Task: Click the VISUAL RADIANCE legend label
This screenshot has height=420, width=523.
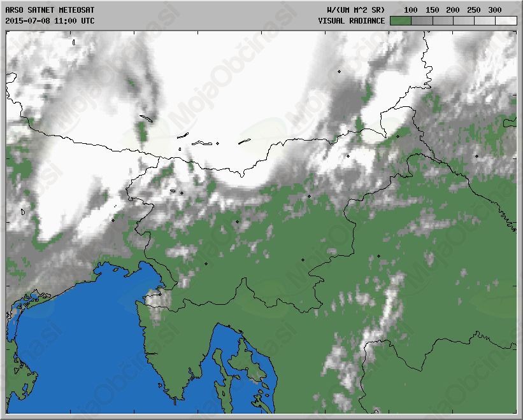Action: 351,21
